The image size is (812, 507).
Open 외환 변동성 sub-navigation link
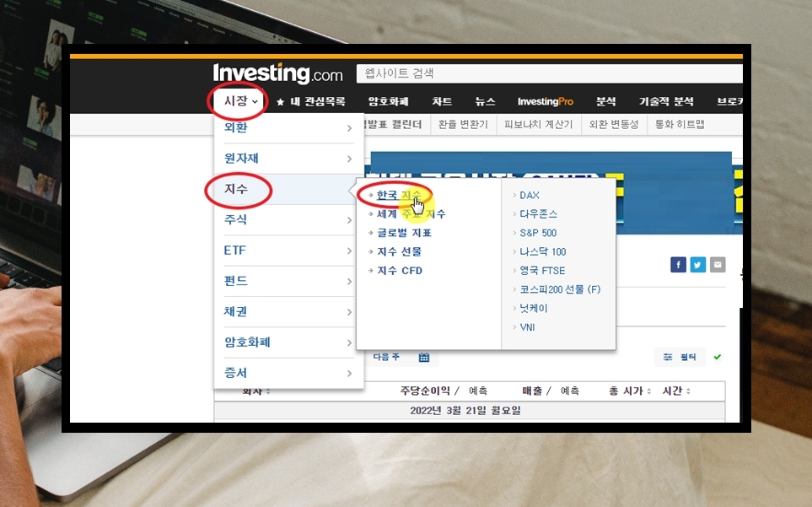coord(614,124)
